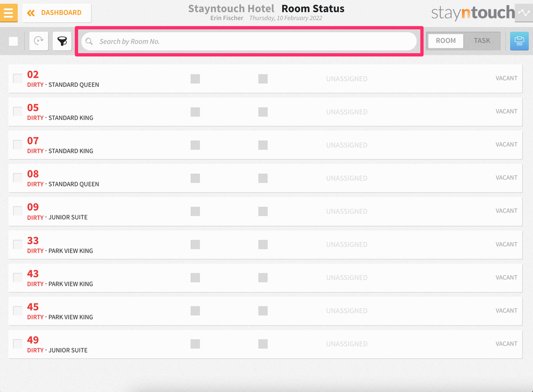
Task: Check the box for room 08
Action: coord(18,178)
